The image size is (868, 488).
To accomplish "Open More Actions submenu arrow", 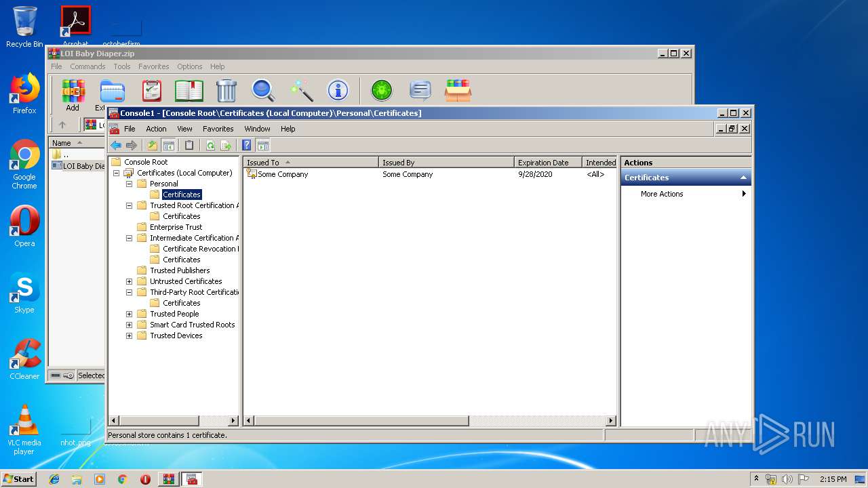I will pos(744,194).
